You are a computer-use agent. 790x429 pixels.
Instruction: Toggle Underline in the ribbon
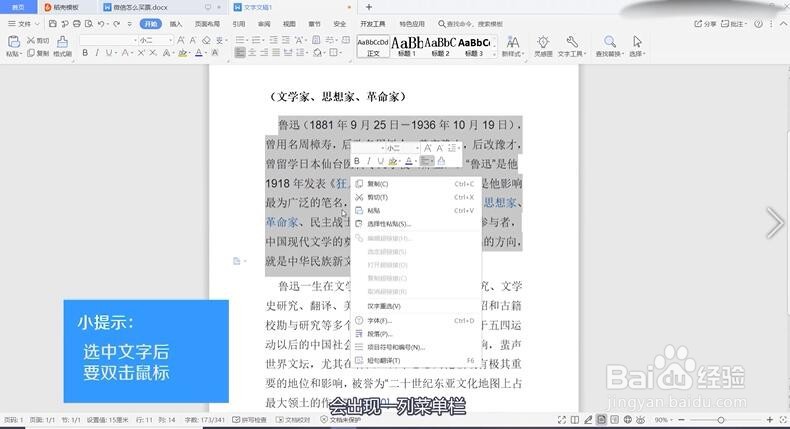pyautogui.click(x=108, y=52)
